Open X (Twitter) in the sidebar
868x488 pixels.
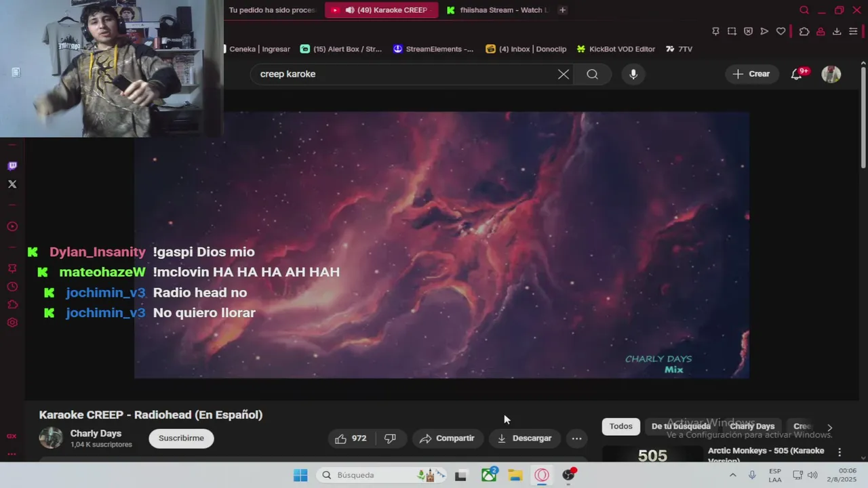12,184
